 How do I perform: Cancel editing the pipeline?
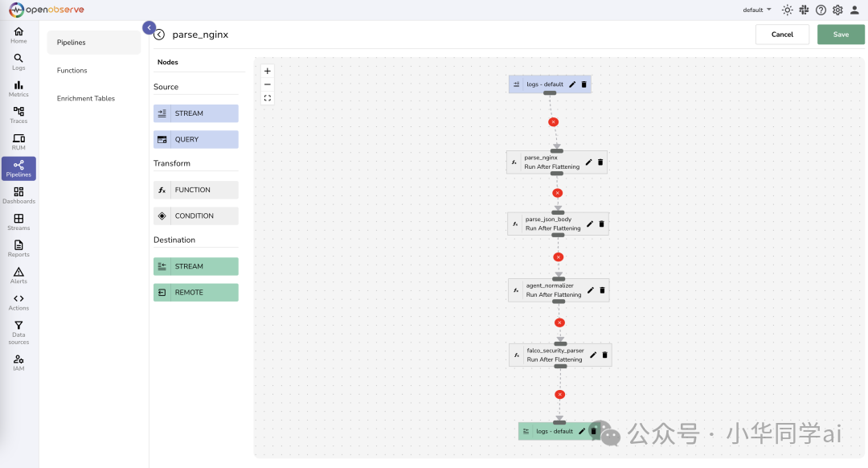[782, 35]
